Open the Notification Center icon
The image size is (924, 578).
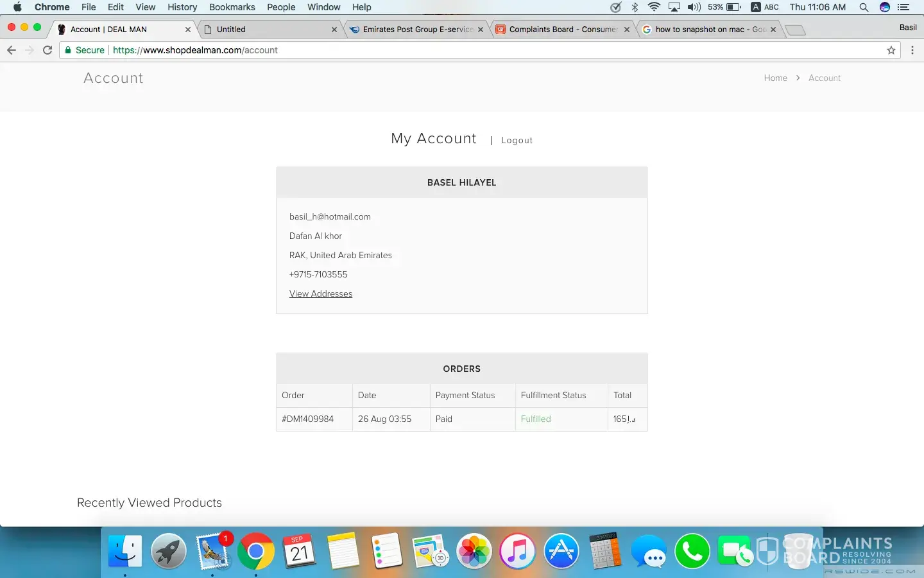904,7
